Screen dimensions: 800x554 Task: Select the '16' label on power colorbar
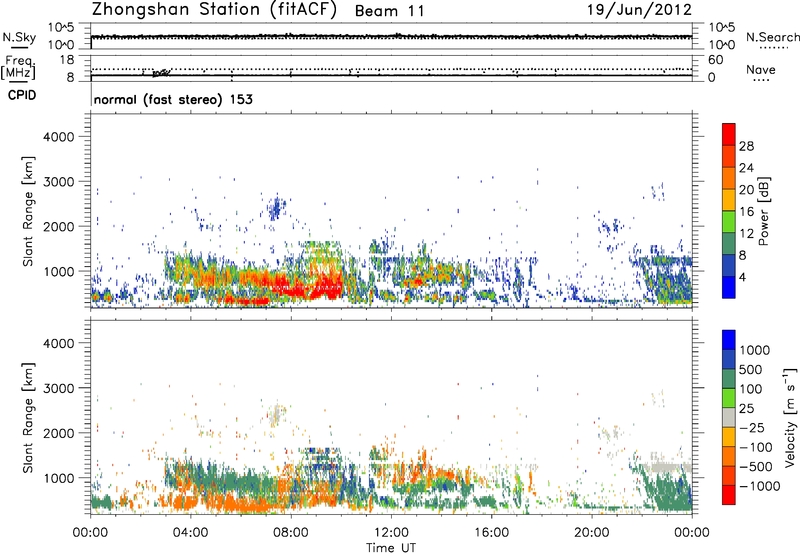746,211
